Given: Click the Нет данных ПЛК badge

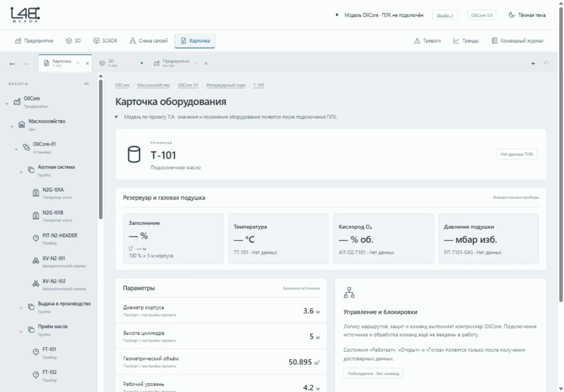Looking at the screenshot, I should pyautogui.click(x=517, y=154).
